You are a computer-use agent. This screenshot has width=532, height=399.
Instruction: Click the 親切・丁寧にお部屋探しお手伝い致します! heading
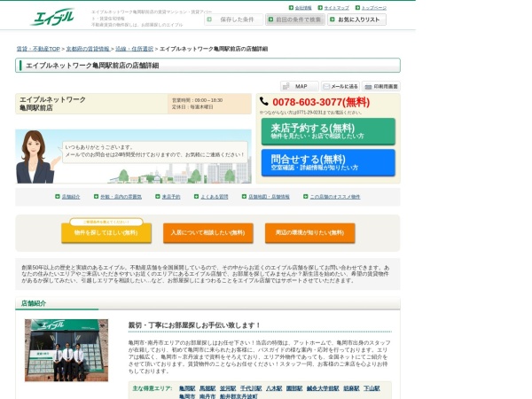tap(194, 325)
